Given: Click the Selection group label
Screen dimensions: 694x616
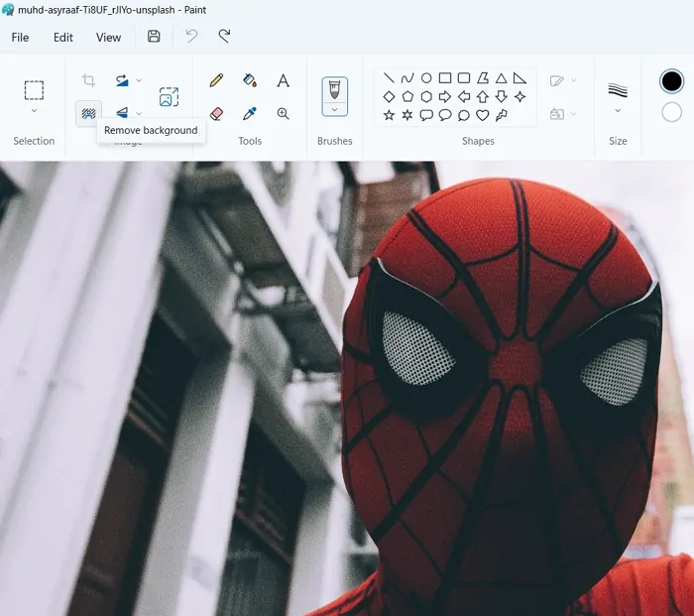Looking at the screenshot, I should 34,141.
